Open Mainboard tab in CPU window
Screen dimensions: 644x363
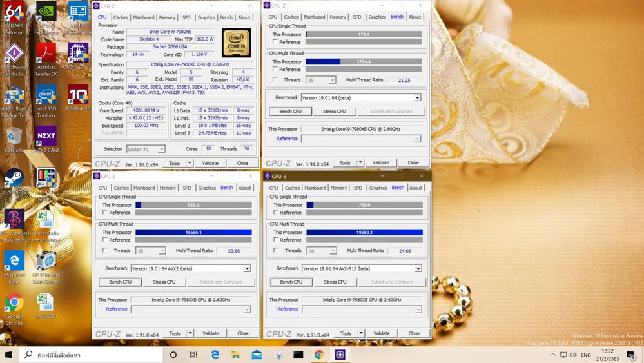144,17
